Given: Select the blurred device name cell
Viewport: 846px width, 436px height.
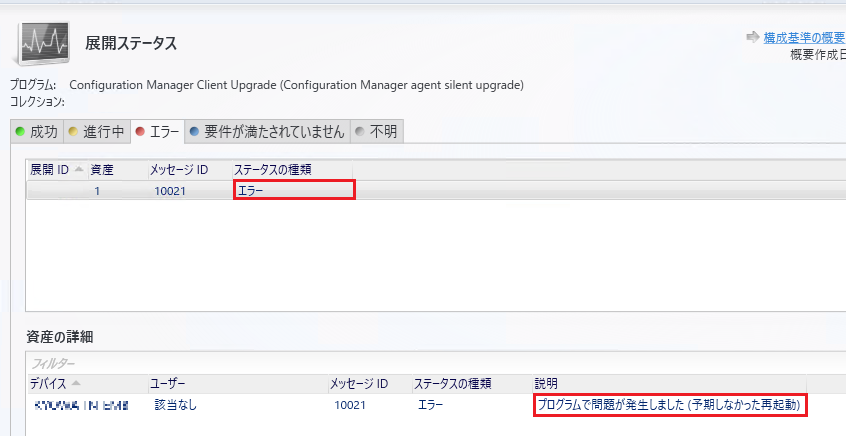Looking at the screenshot, I should click(81, 405).
